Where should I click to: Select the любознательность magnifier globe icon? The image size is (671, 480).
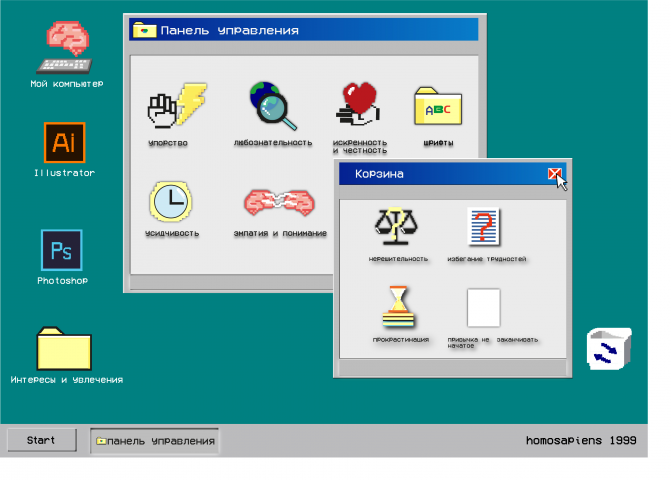(x=273, y=106)
